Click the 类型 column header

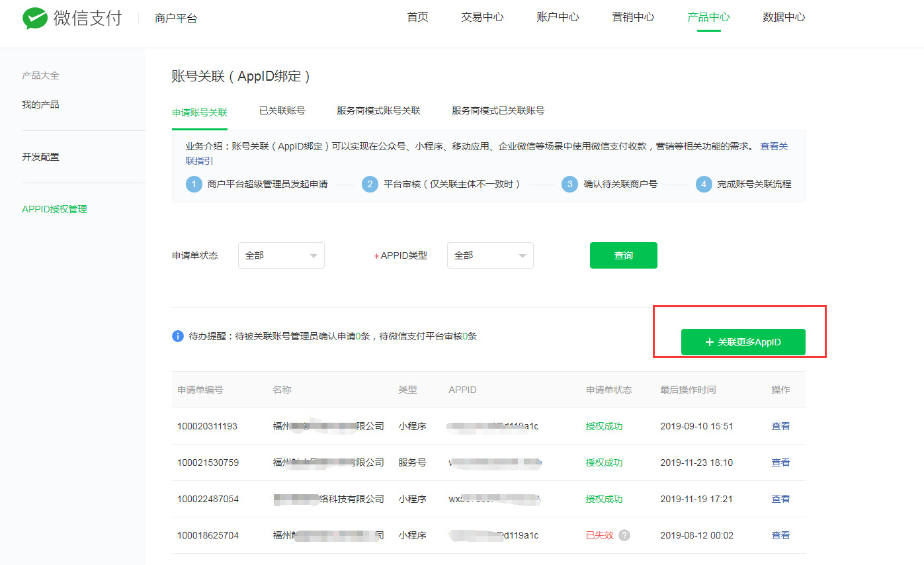coord(407,390)
